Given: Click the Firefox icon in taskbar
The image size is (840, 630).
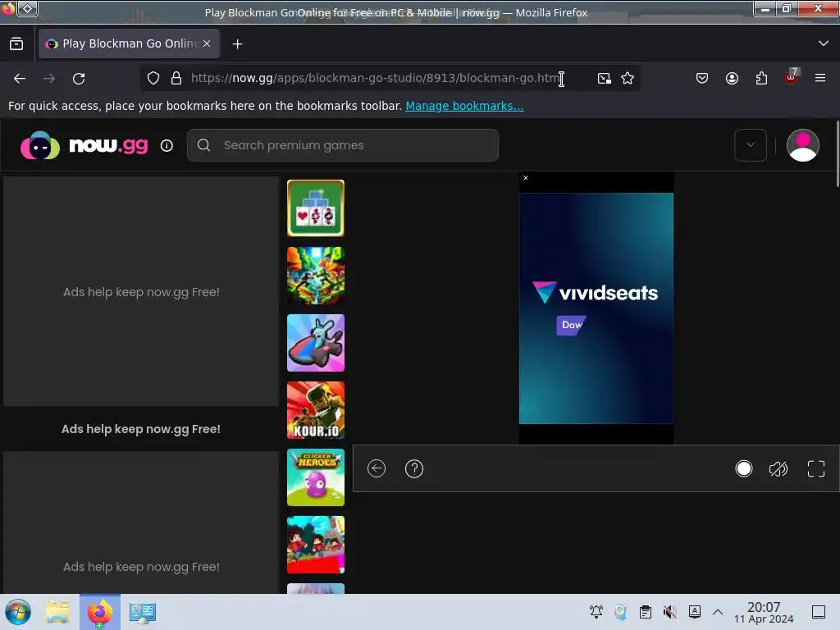Looking at the screenshot, I should 100,612.
